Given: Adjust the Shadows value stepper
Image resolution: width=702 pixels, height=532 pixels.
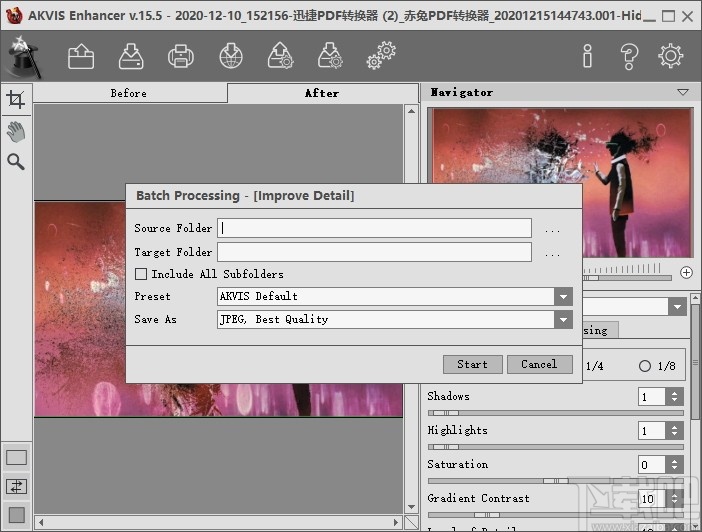Looking at the screenshot, I should (674, 396).
